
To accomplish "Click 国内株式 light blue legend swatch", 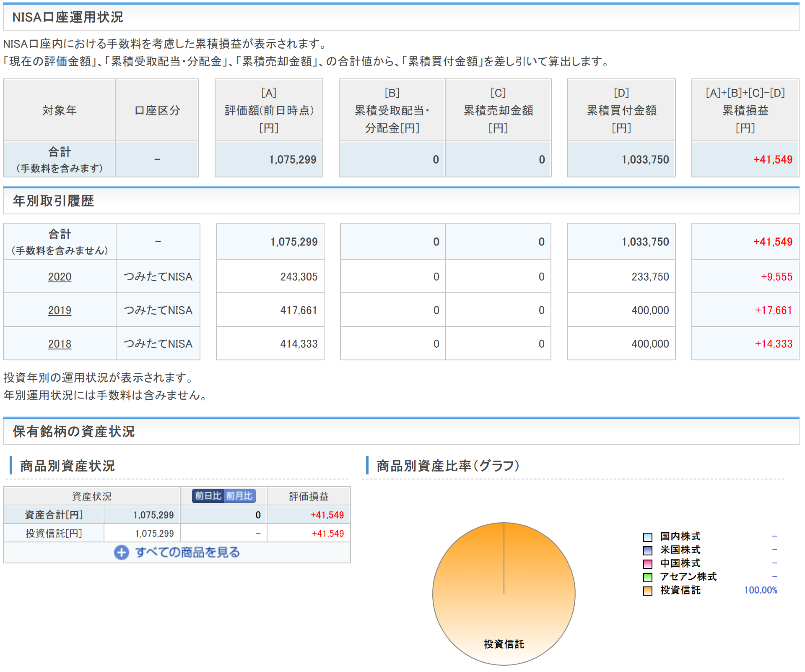I will click(648, 537).
